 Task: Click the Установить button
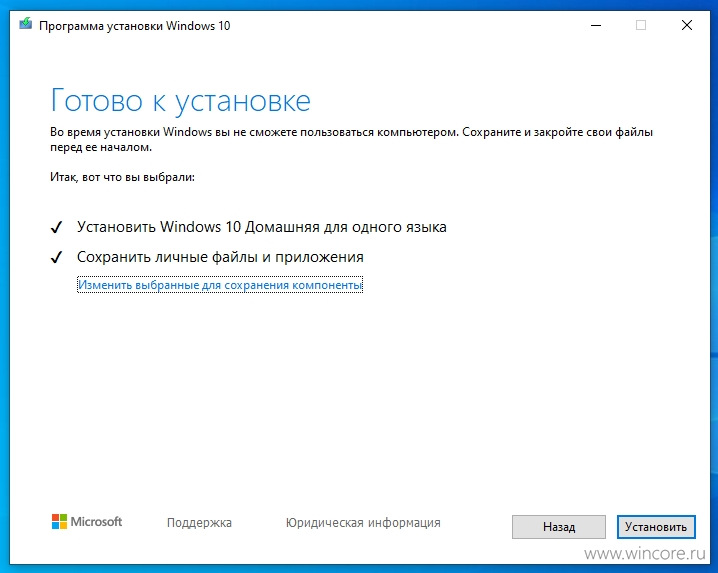(656, 527)
